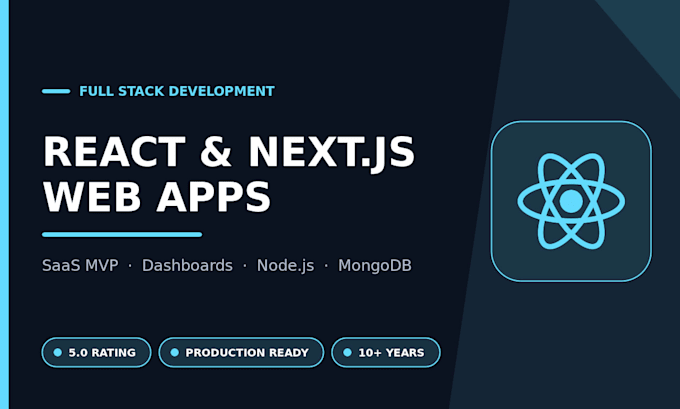Viewport: 680px width, 409px height.
Task: Click the 10+ YEARS badge
Action: [386, 353]
